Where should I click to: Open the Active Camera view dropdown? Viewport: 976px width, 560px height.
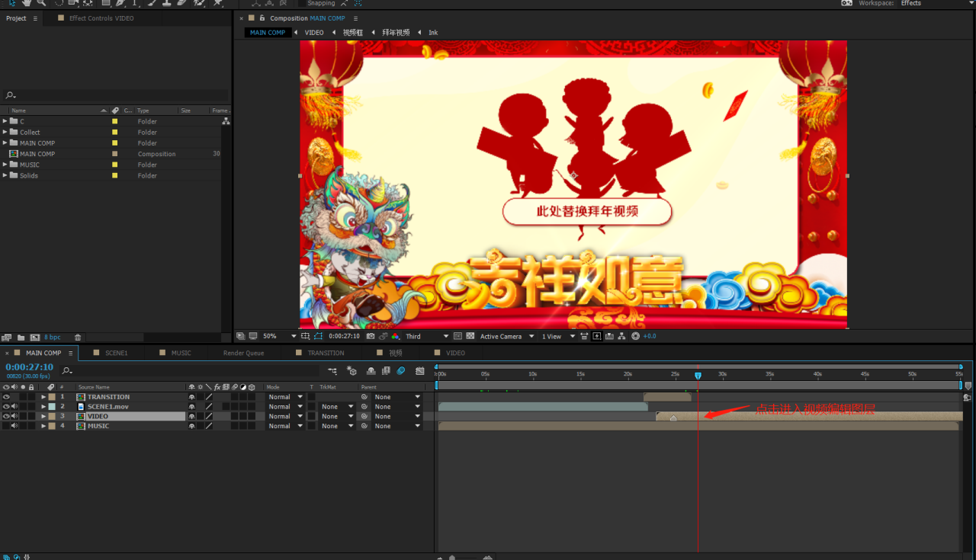(x=506, y=336)
